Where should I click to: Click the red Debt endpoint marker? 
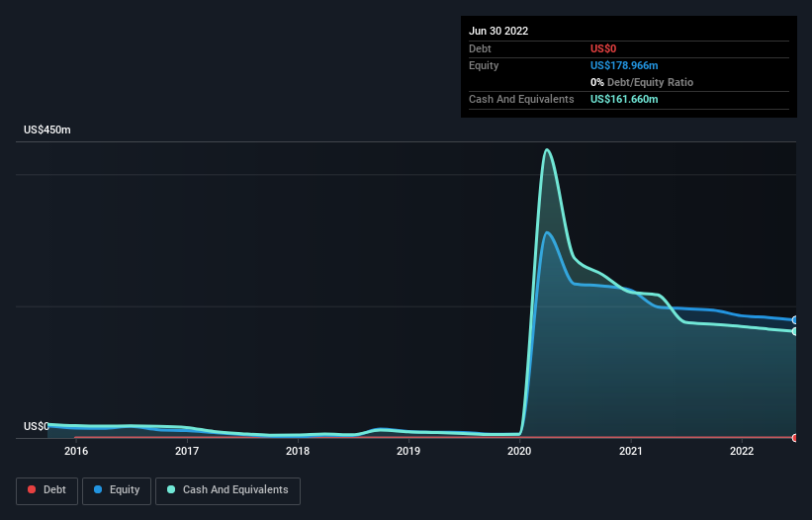[795, 438]
